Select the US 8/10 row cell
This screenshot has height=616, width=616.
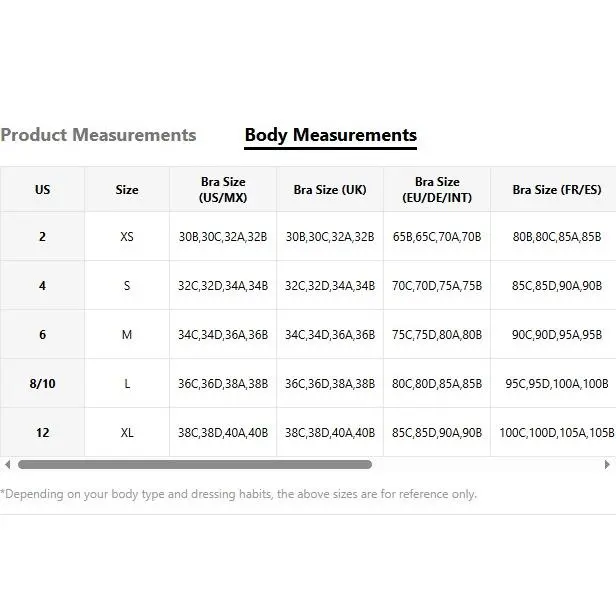point(42,384)
